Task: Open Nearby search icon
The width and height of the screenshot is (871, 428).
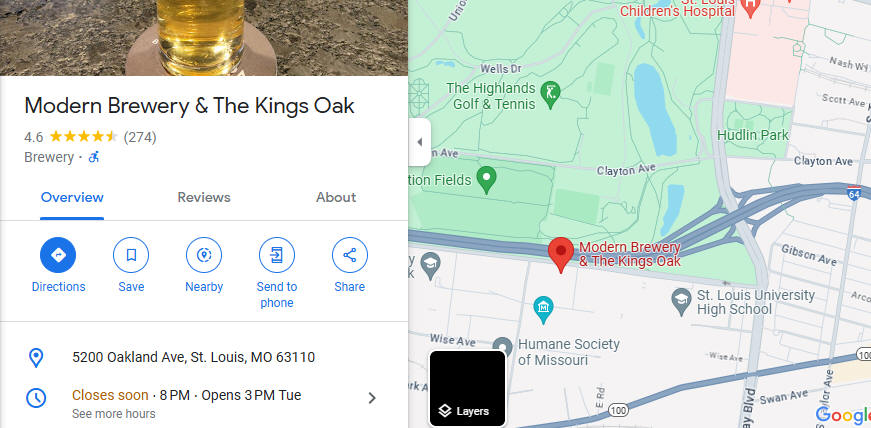Action: click(x=204, y=255)
